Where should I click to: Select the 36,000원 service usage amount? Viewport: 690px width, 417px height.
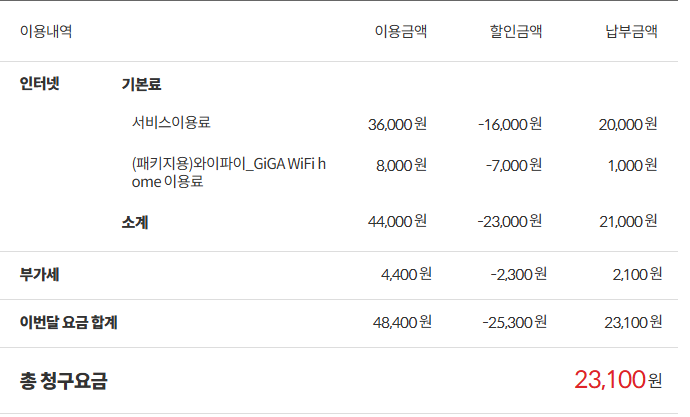pos(397,124)
